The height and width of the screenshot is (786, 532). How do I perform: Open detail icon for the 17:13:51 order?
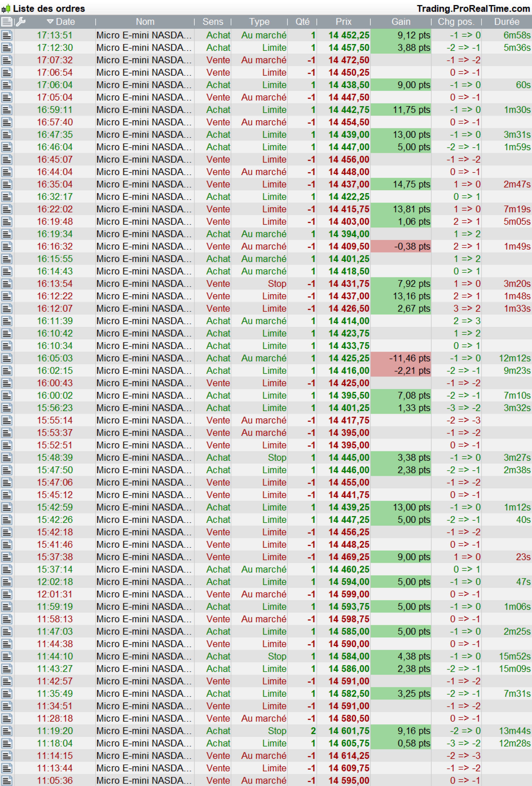[7, 35]
